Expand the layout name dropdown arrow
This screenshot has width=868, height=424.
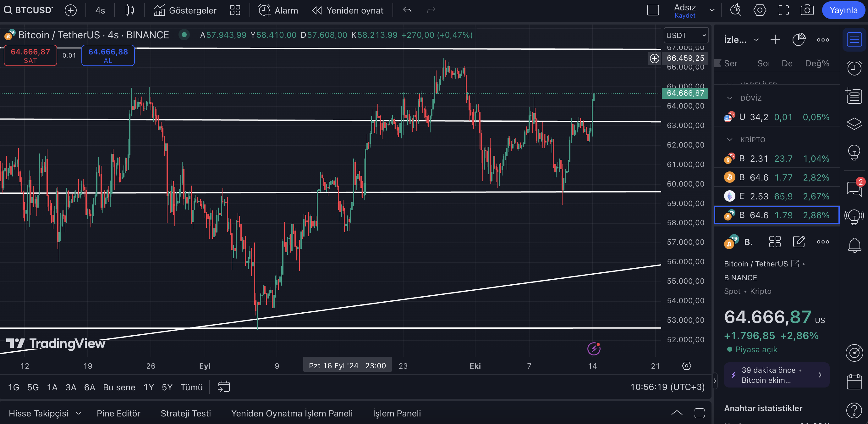712,10
